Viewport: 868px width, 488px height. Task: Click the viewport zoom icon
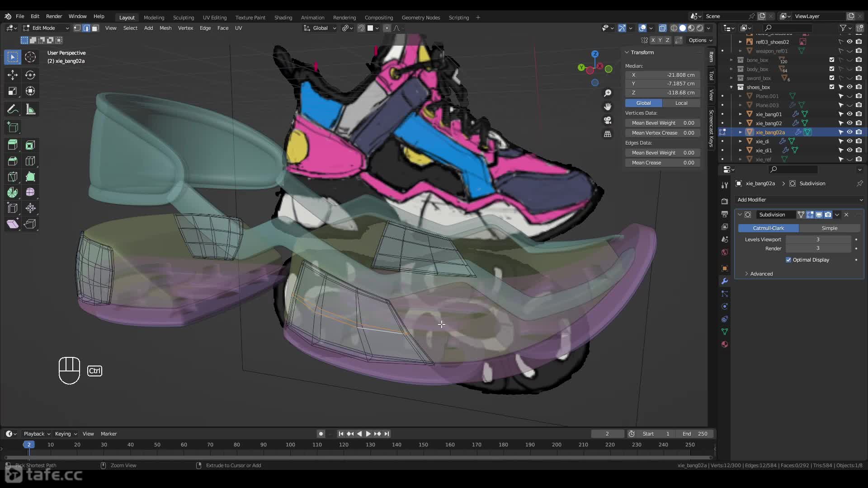pyautogui.click(x=608, y=93)
